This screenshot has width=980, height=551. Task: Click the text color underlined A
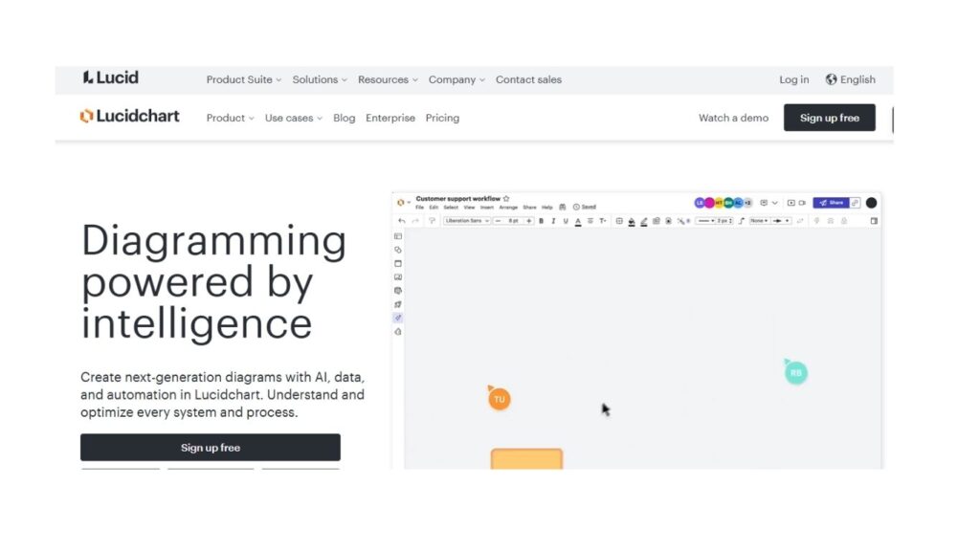click(578, 221)
